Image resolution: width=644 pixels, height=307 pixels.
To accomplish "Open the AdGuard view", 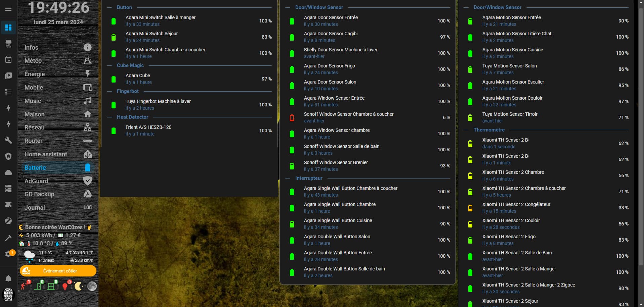I will point(58,181).
